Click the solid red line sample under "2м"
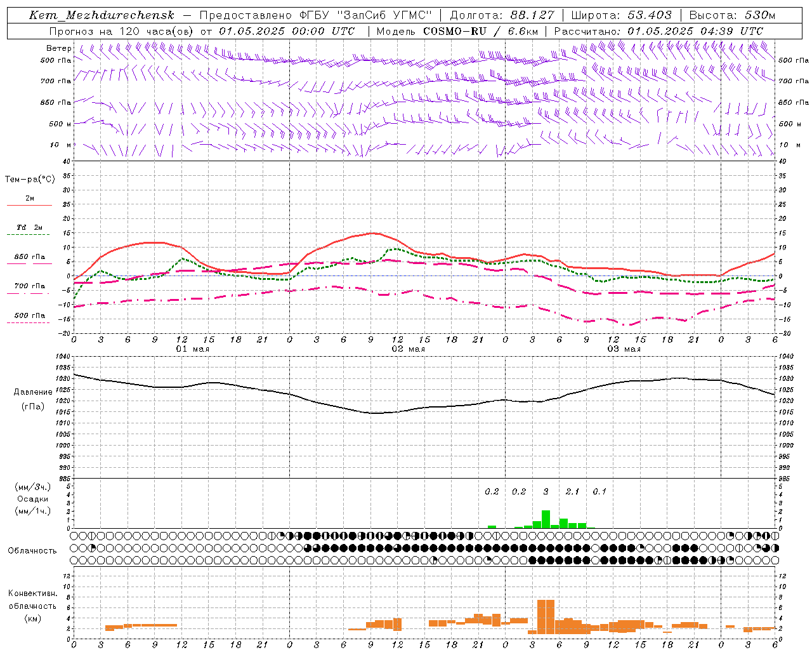 click(x=29, y=206)
